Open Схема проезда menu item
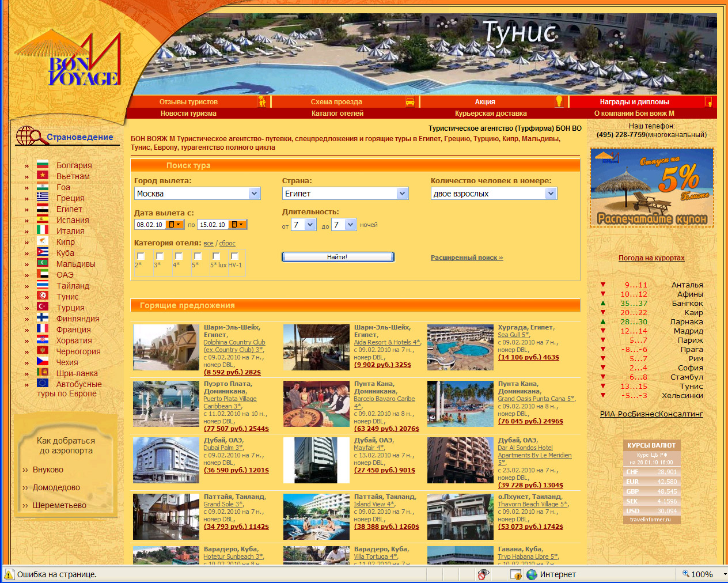Image resolution: width=728 pixels, height=583 pixels. [336, 102]
